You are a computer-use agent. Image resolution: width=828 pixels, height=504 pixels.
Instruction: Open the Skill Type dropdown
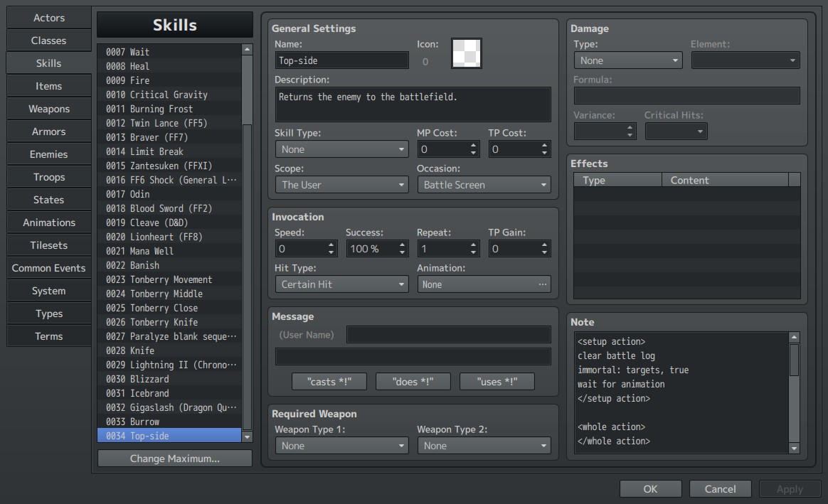[341, 149]
